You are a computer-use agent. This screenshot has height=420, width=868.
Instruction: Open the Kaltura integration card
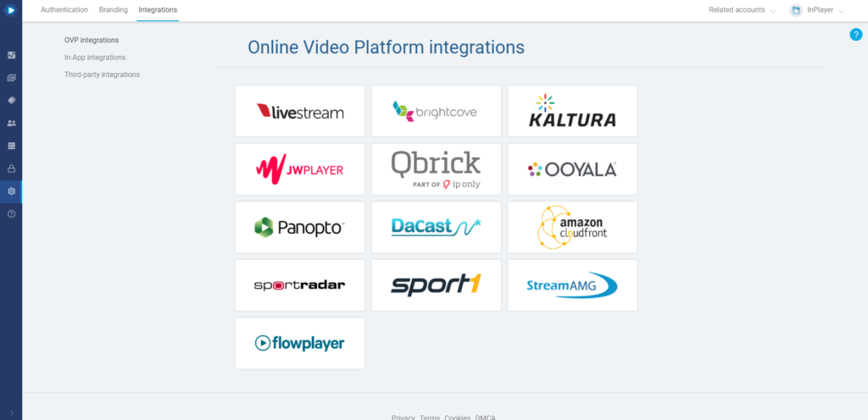coord(572,111)
